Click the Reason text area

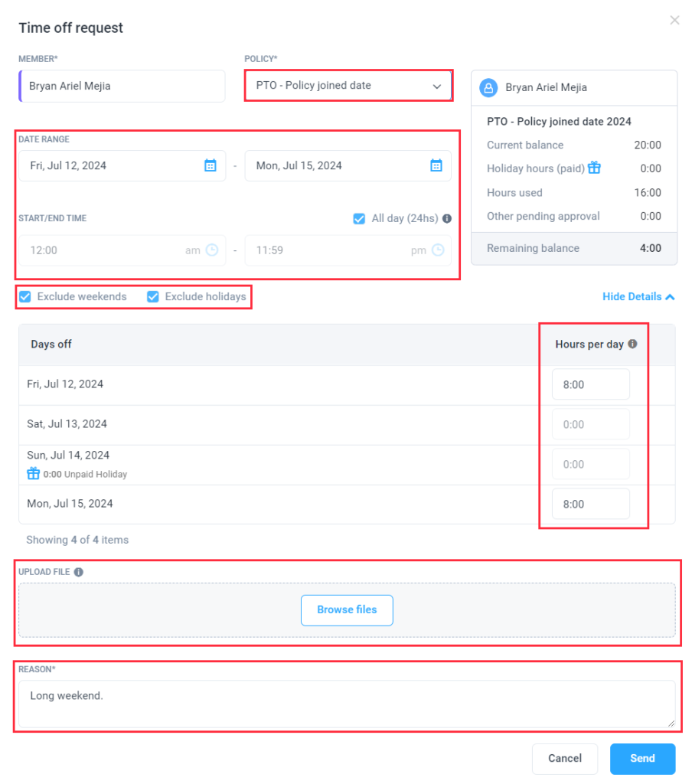pyautogui.click(x=347, y=704)
